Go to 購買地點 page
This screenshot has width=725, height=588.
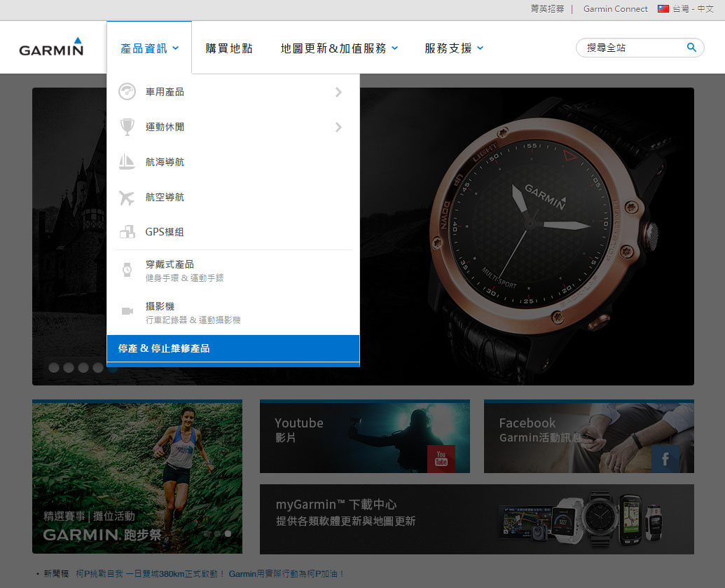(229, 48)
